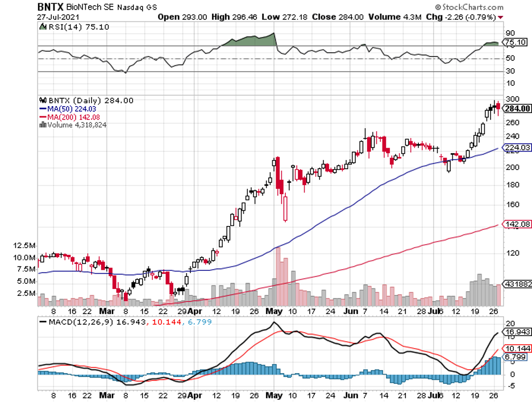The width and height of the screenshot is (532, 402).
Task: Click the volume bars icon in legend
Action: [41, 125]
